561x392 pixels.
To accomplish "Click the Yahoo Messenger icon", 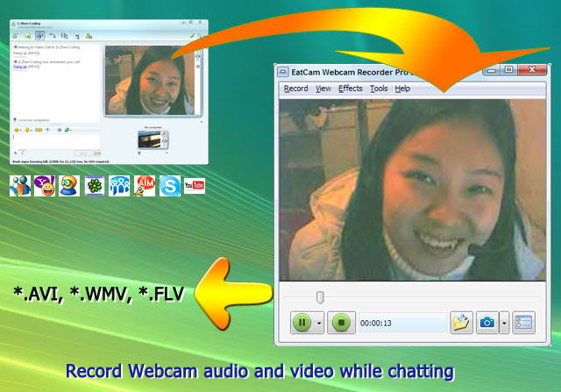I will (45, 185).
